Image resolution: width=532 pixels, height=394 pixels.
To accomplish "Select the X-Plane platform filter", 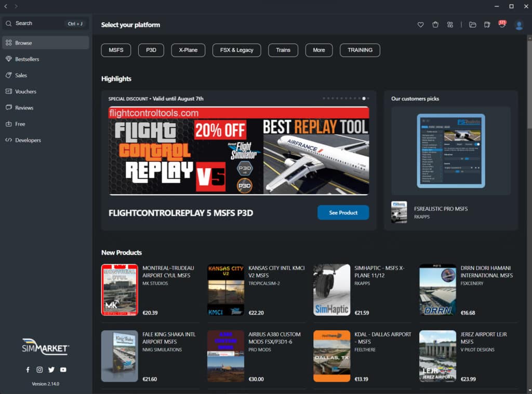I will tap(188, 50).
